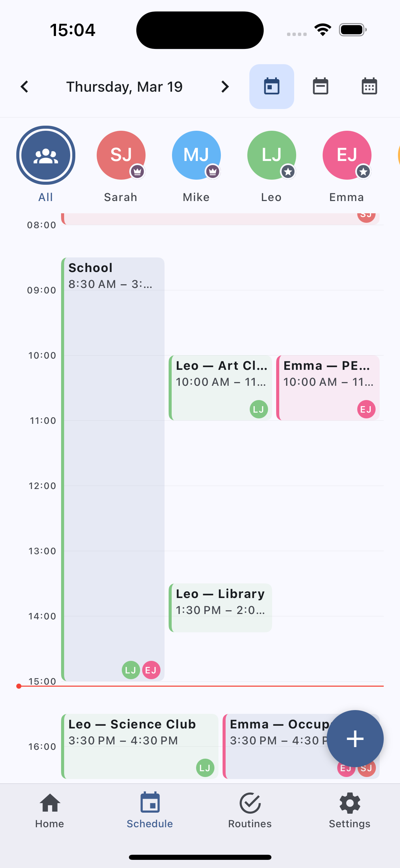
Task: Tap the plus add event button
Action: (x=355, y=739)
